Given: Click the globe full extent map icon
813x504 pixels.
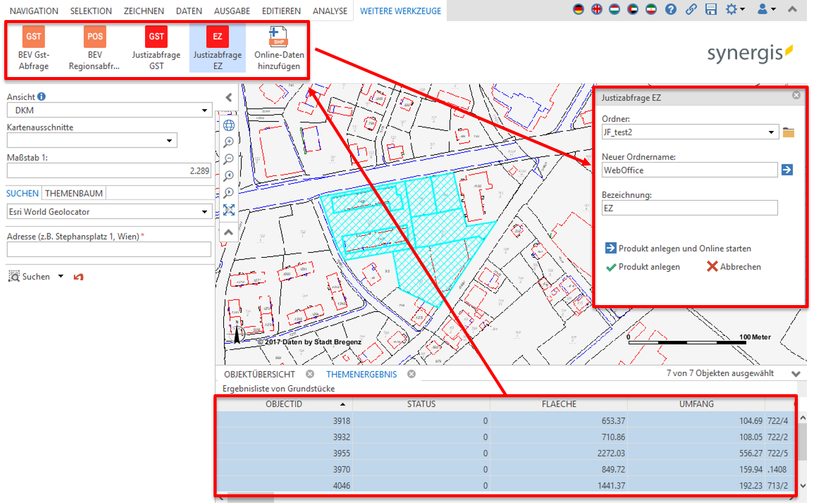Looking at the screenshot, I should (229, 126).
